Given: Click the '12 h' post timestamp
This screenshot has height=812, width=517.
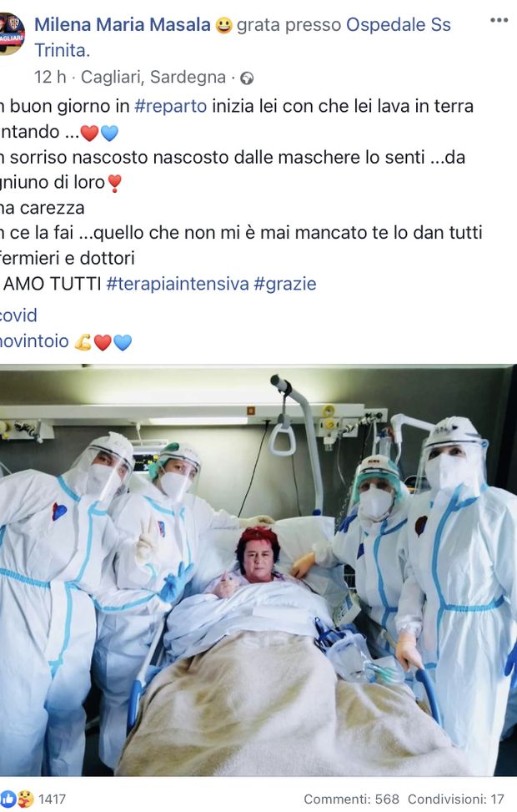Looking at the screenshot, I should coord(50,77).
